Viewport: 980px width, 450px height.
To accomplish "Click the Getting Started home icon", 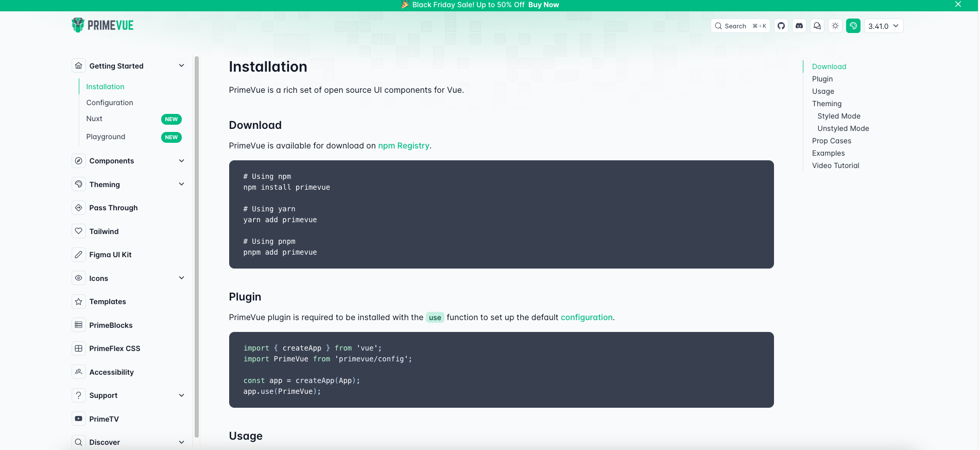I will [x=79, y=65].
